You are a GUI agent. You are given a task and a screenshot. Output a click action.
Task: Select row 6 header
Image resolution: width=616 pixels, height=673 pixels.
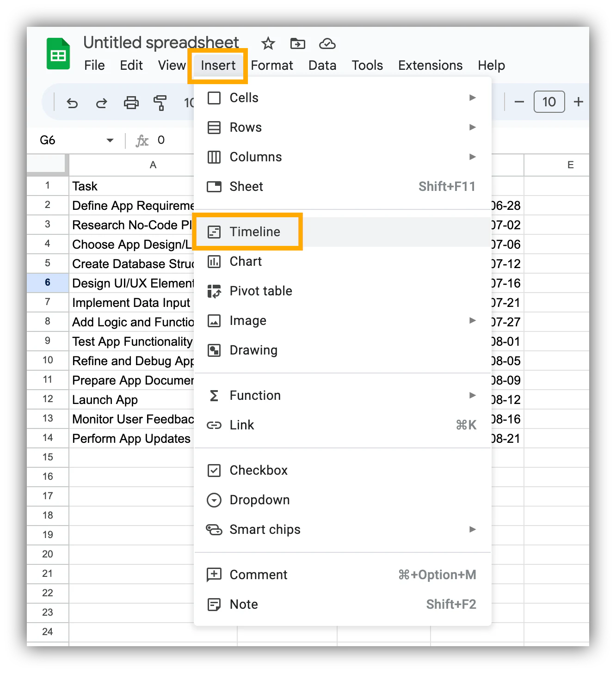pos(48,282)
